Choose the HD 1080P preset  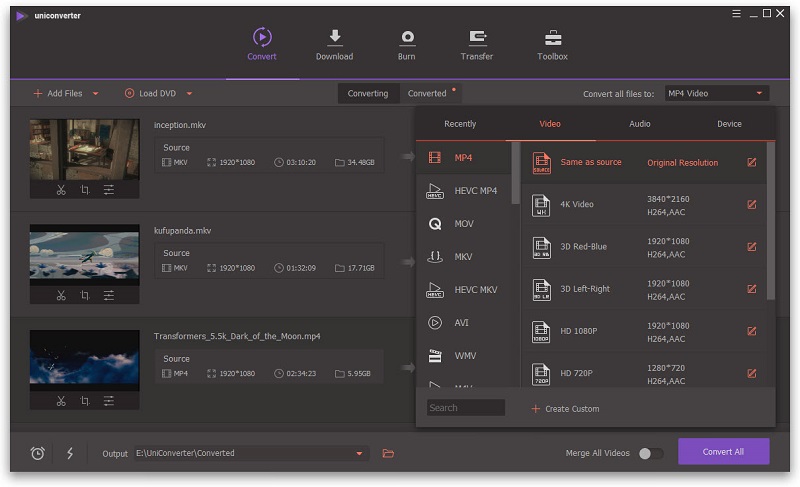[644, 332]
